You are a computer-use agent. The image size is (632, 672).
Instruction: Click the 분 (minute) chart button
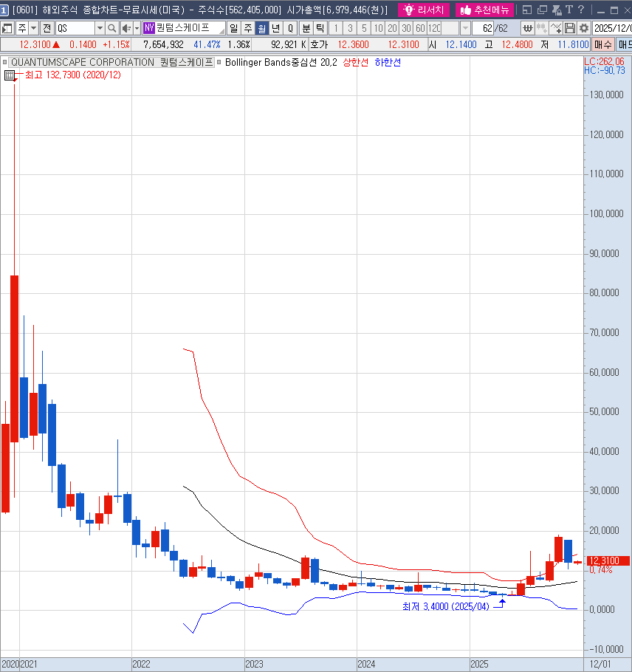click(306, 28)
